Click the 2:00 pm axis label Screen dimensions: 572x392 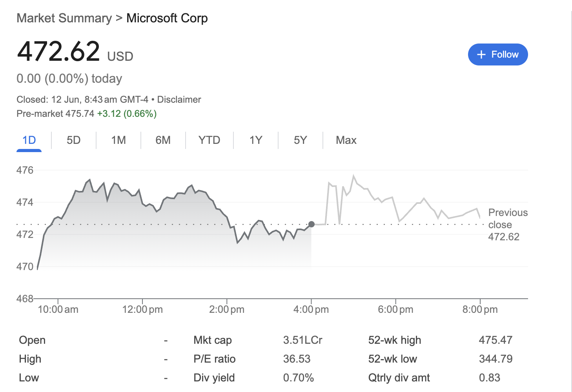coord(227,309)
